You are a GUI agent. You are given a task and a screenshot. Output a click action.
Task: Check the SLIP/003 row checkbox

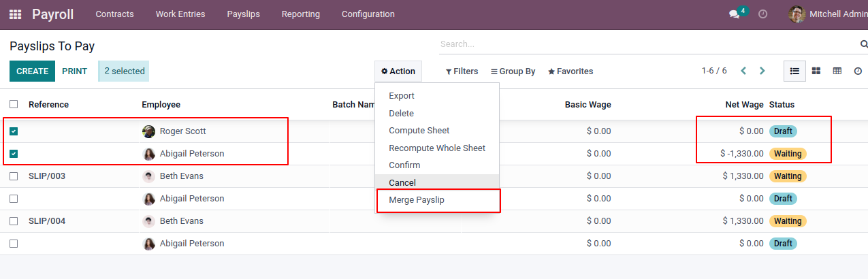(x=14, y=176)
